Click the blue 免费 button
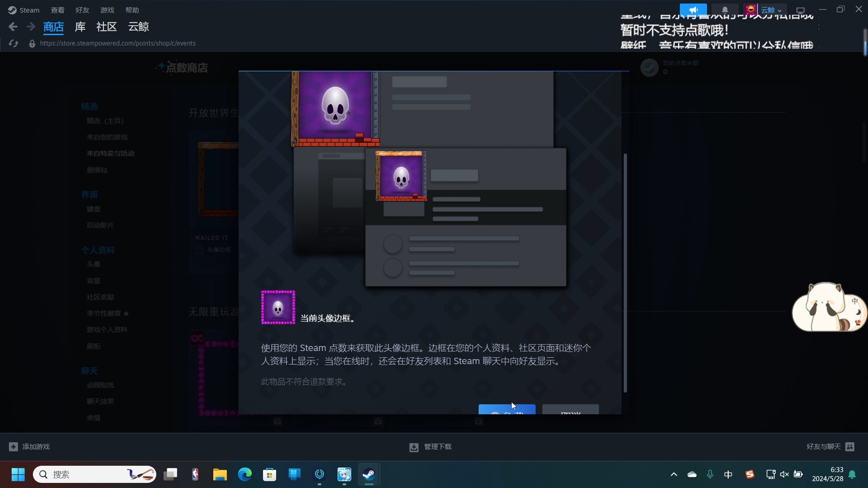The width and height of the screenshot is (868, 488). coord(507,412)
